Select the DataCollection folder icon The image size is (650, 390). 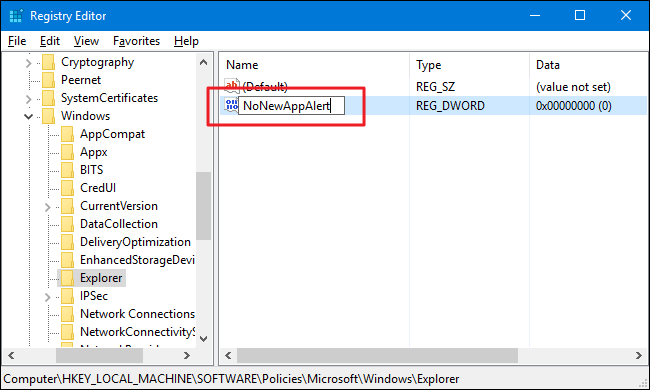(x=68, y=224)
